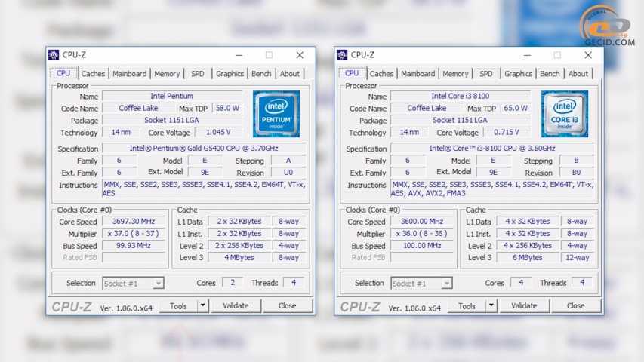Close left CPU-Z window with X
Viewport: 644px width, 362px height.
(300, 55)
